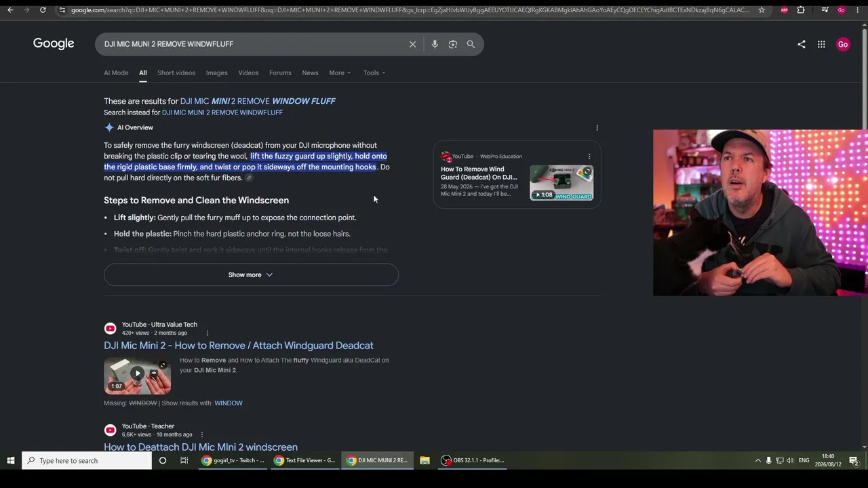
Task: Open Task View on the taskbar
Action: [x=184, y=461]
